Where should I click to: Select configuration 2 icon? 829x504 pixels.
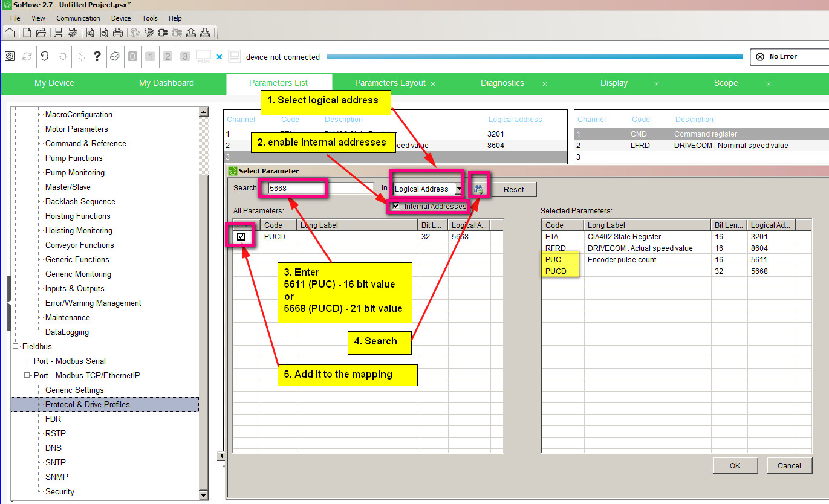click(167, 56)
